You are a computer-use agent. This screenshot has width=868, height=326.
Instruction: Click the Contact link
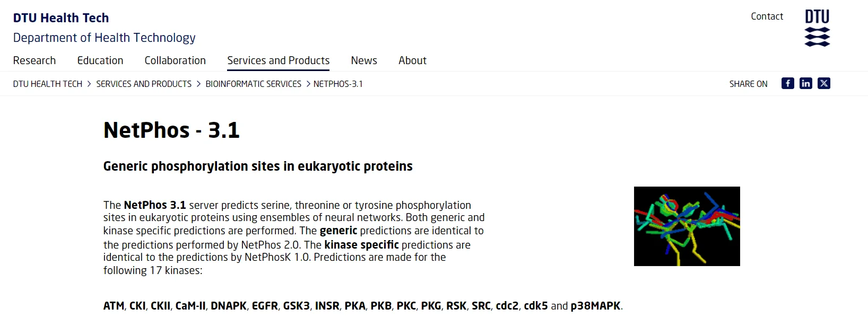767,16
